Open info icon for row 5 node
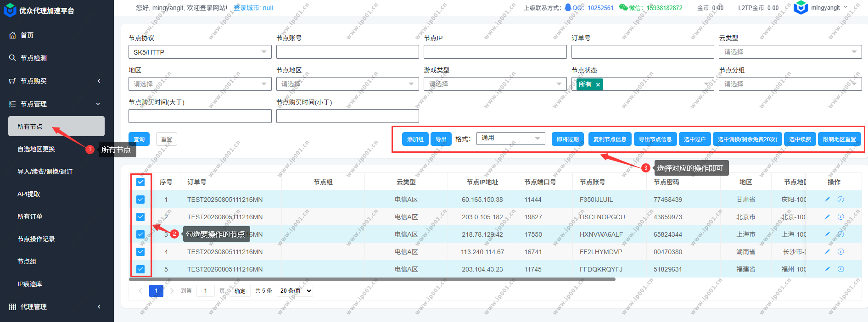868x322 pixels. pos(841,269)
